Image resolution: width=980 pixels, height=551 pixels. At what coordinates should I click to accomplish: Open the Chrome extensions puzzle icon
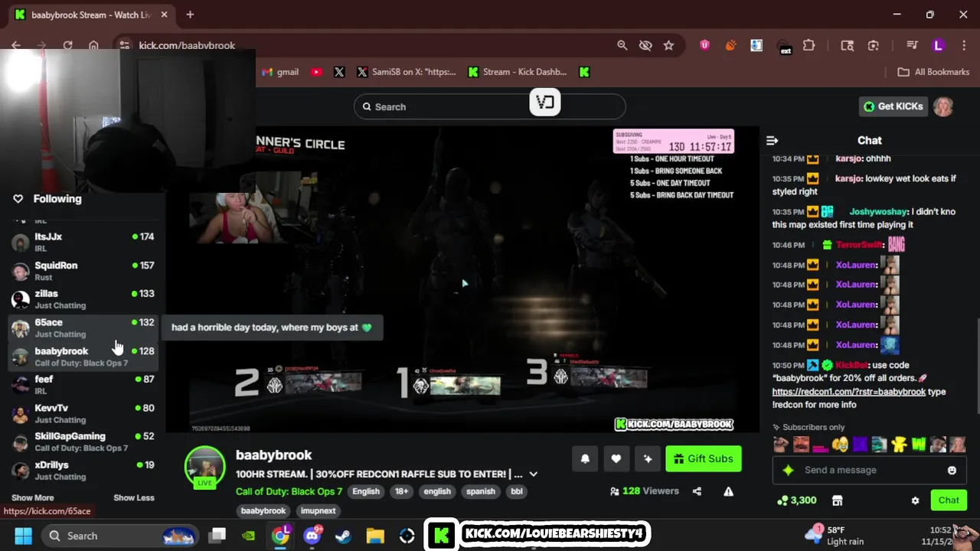808,45
